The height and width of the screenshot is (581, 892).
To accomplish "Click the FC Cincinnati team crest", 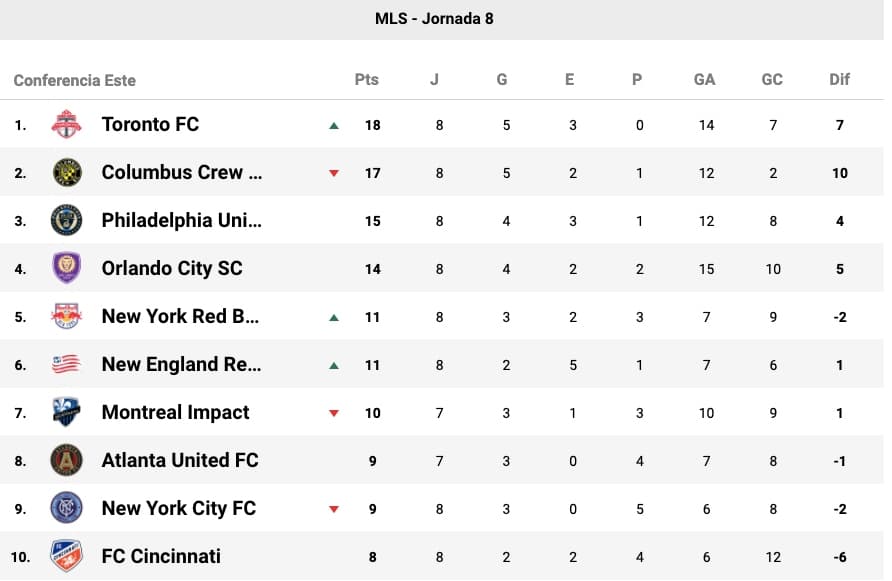I will tap(66, 556).
